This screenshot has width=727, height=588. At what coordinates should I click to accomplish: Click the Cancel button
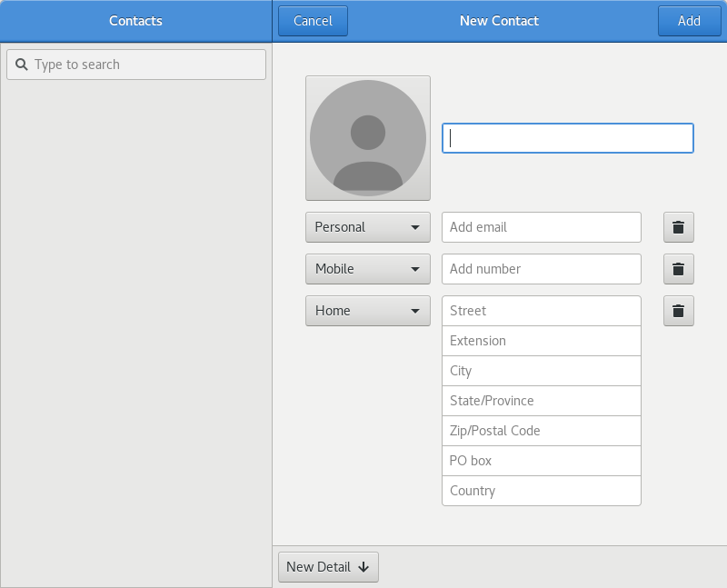click(313, 20)
